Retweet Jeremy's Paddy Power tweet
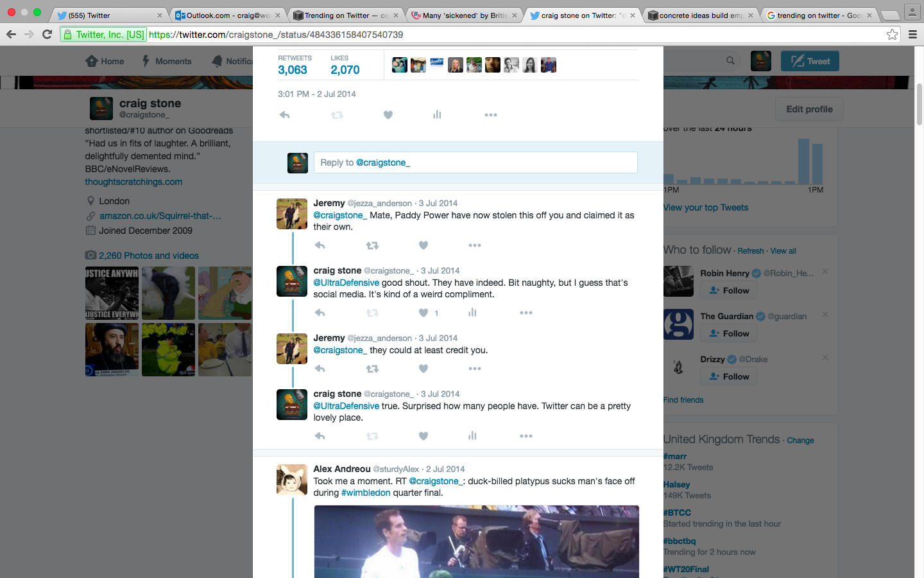Viewport: 924px width, 578px height. click(x=372, y=245)
